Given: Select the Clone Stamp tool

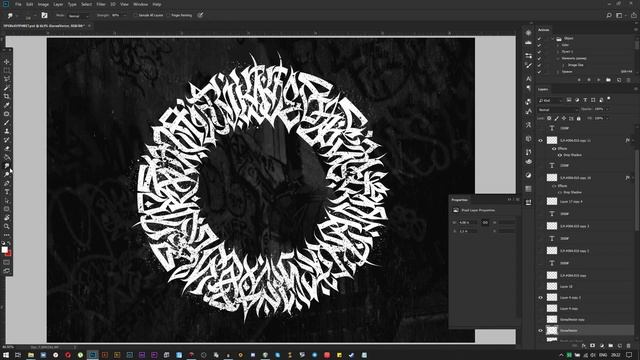Looking at the screenshot, I should pyautogui.click(x=7, y=131).
